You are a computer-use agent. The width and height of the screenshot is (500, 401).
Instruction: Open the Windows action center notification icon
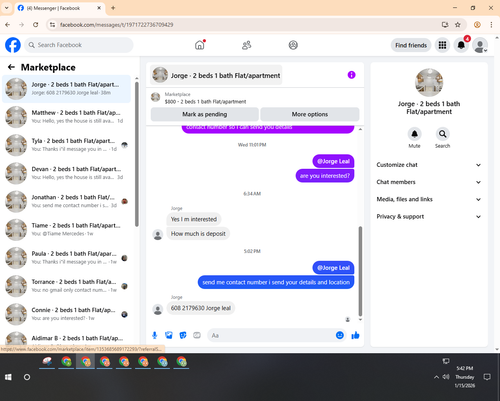point(487,377)
